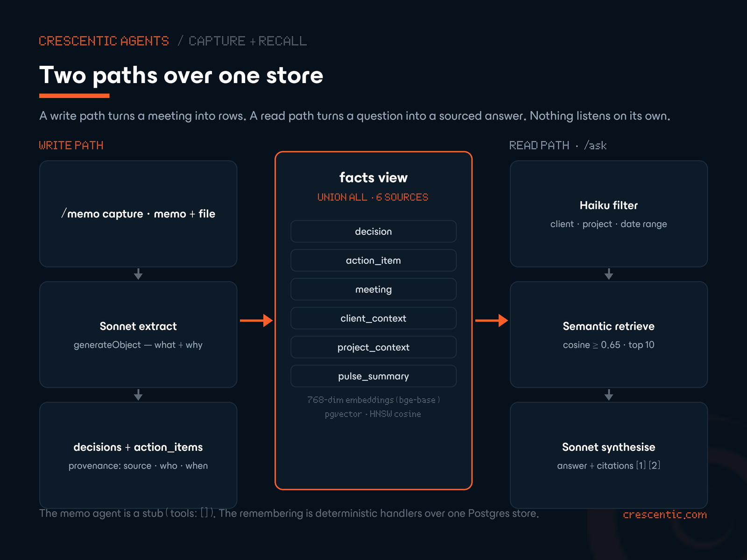Open the Sonnet extract card
747x560 pixels.
[138, 335]
